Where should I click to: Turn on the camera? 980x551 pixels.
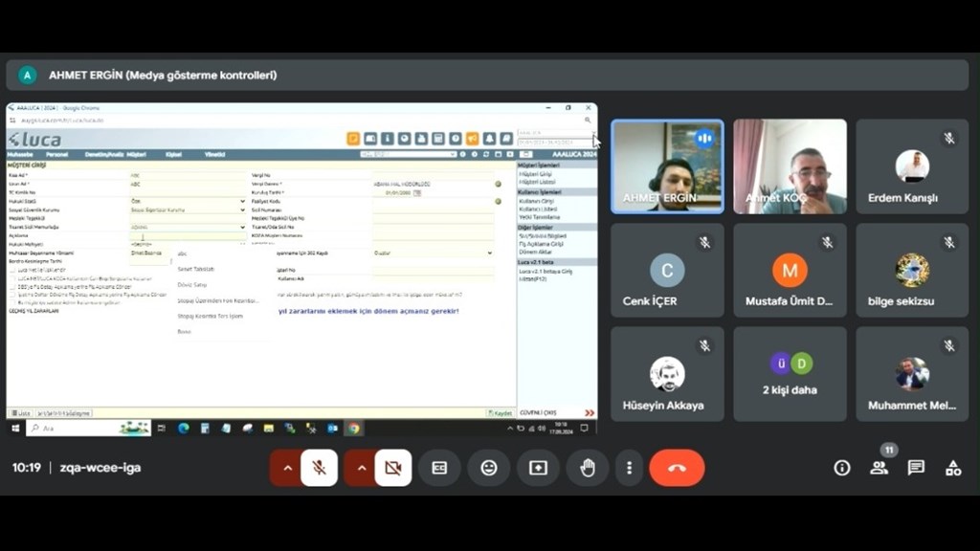392,468
